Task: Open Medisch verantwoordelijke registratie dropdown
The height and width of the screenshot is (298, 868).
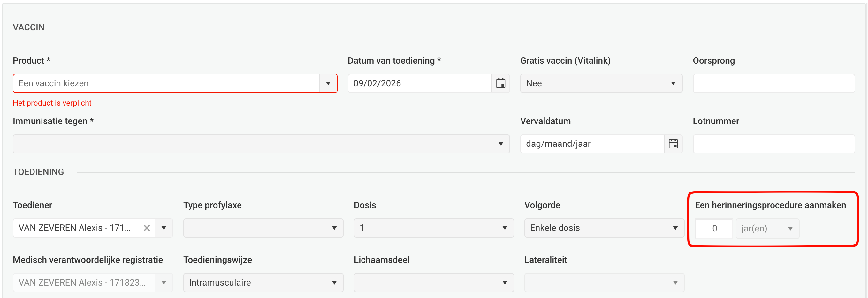Action: click(x=164, y=282)
